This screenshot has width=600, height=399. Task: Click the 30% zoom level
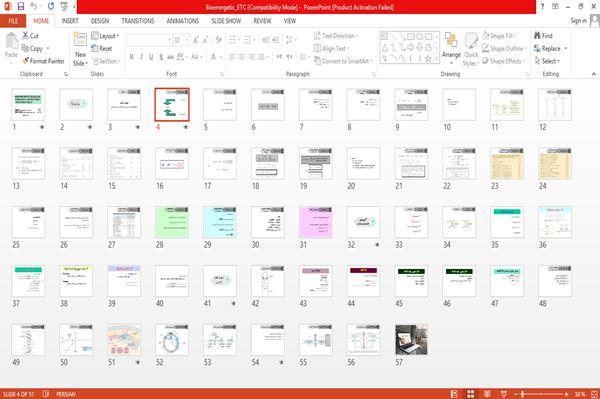pos(579,394)
